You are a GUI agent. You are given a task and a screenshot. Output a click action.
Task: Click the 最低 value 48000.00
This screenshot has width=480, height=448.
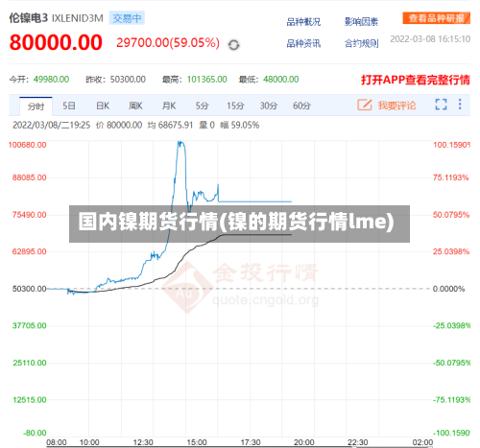[281, 80]
